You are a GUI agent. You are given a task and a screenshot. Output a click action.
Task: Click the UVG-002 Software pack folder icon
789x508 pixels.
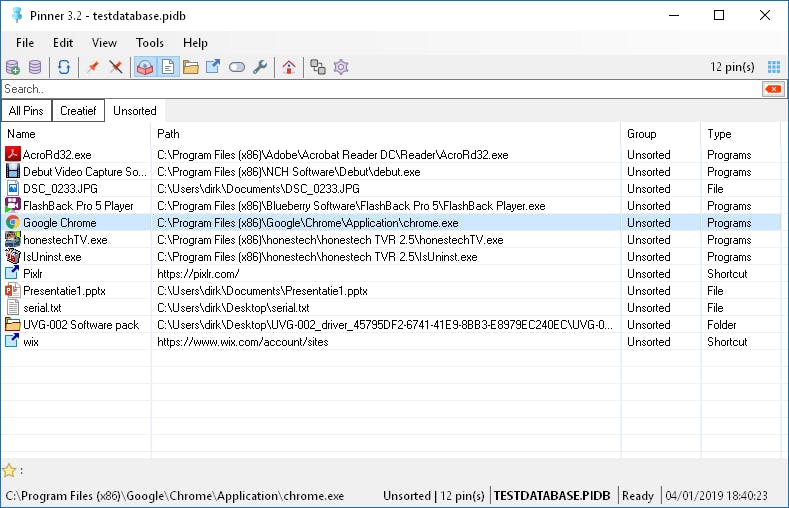point(13,324)
